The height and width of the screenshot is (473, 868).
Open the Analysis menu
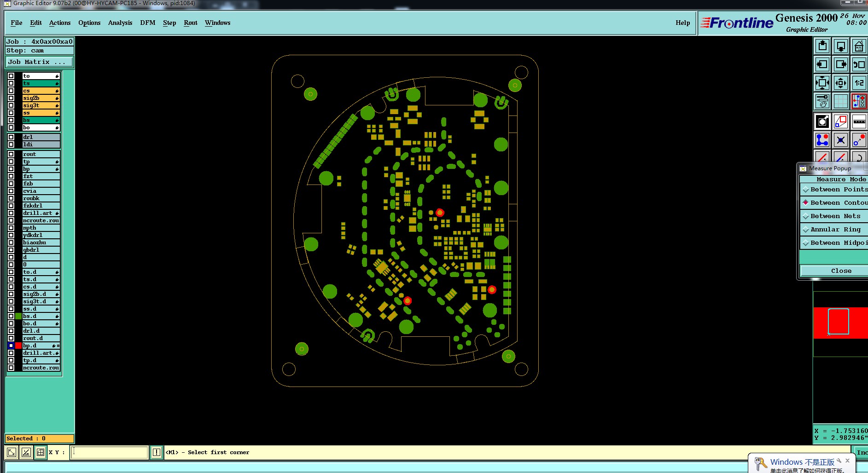click(120, 23)
